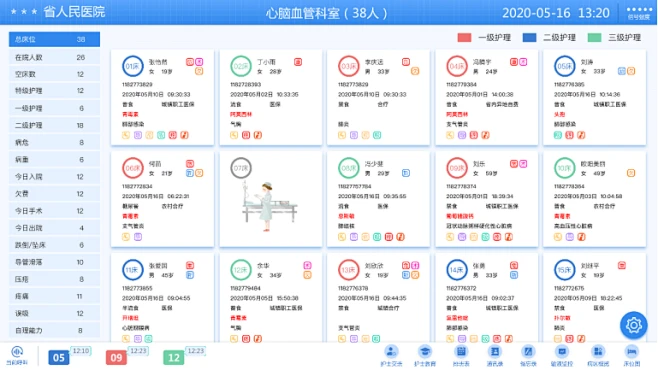
Task: Open the 02床 bed circle icon
Action: [241, 66]
